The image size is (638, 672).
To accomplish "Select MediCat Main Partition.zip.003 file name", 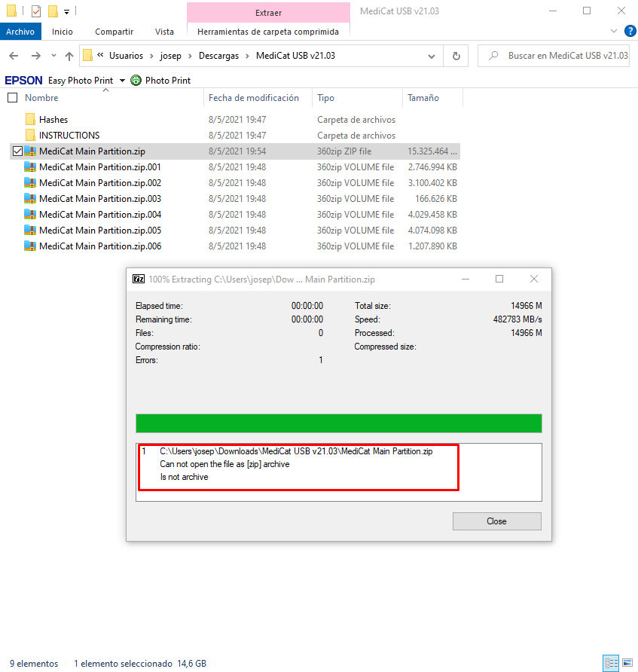I will pos(100,199).
